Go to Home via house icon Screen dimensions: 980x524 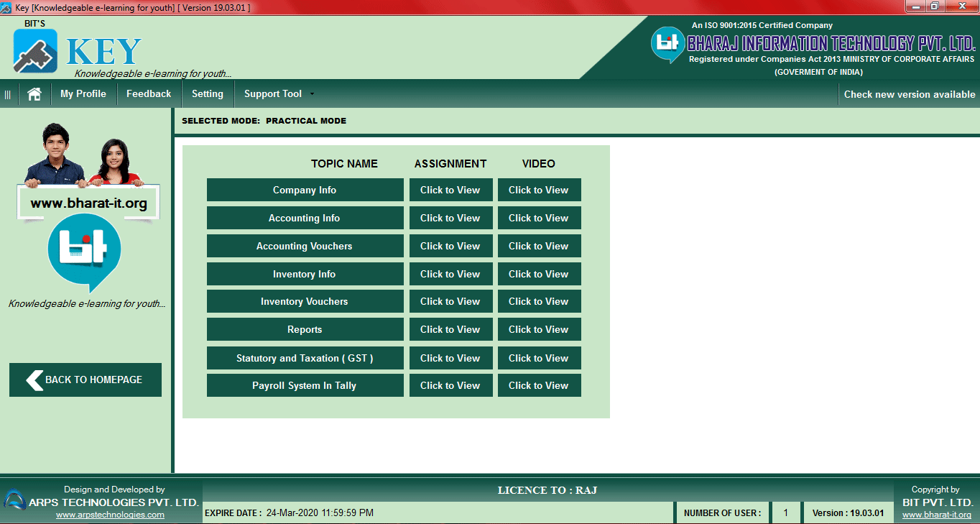[34, 94]
